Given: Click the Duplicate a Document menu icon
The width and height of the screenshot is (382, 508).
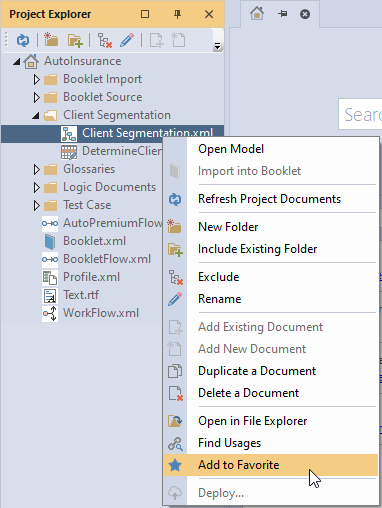Looking at the screenshot, I should coord(175,371).
